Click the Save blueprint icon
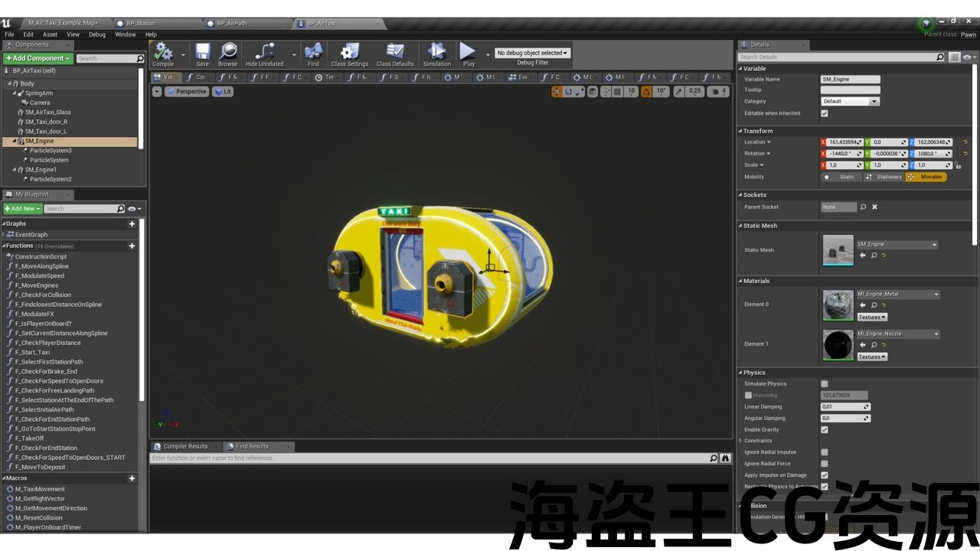The image size is (980, 551). [x=202, y=54]
